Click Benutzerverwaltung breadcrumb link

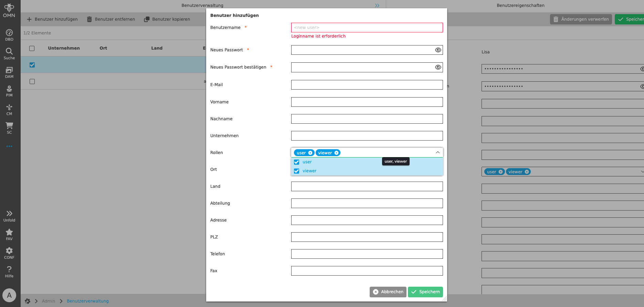click(88, 301)
